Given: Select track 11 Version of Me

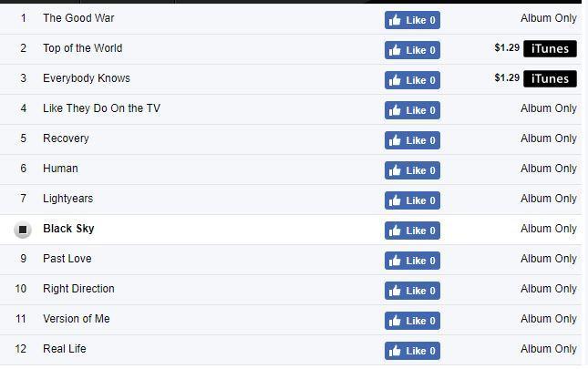Looking at the screenshot, I should [77, 319].
